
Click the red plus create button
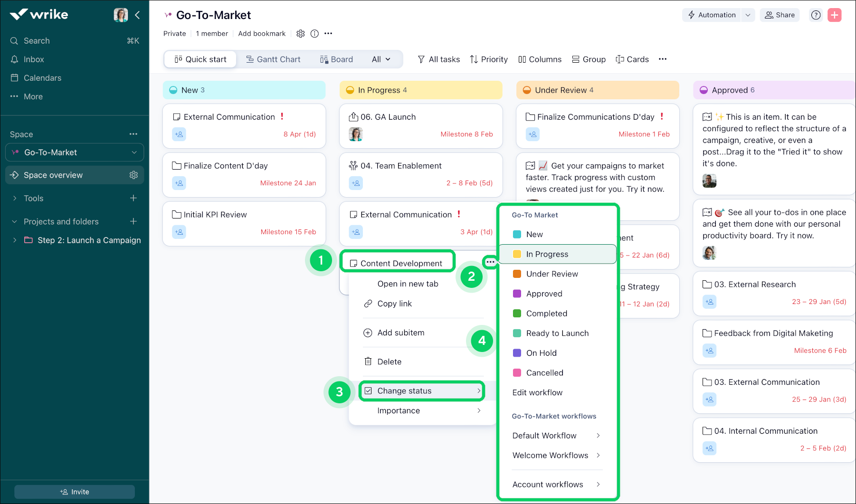click(x=834, y=15)
